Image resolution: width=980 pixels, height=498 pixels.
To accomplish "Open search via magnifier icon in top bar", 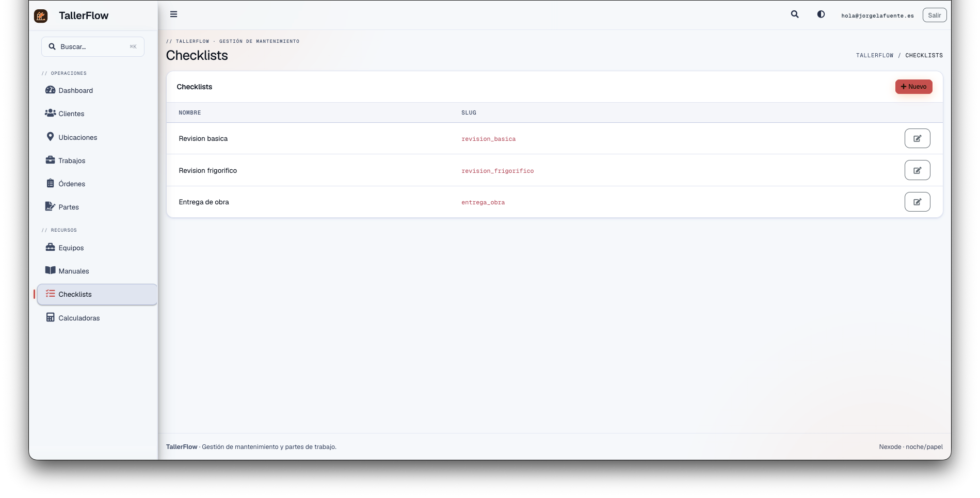I will (795, 14).
